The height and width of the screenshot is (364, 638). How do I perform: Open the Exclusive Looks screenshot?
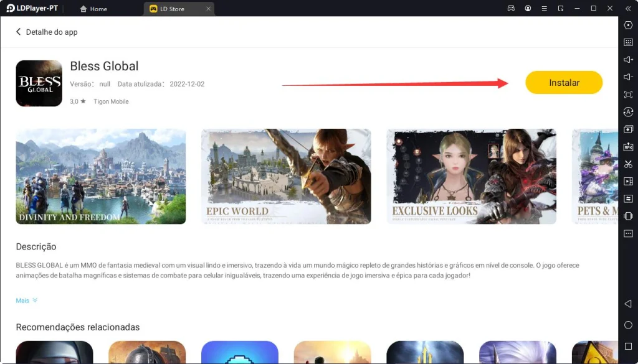click(471, 176)
